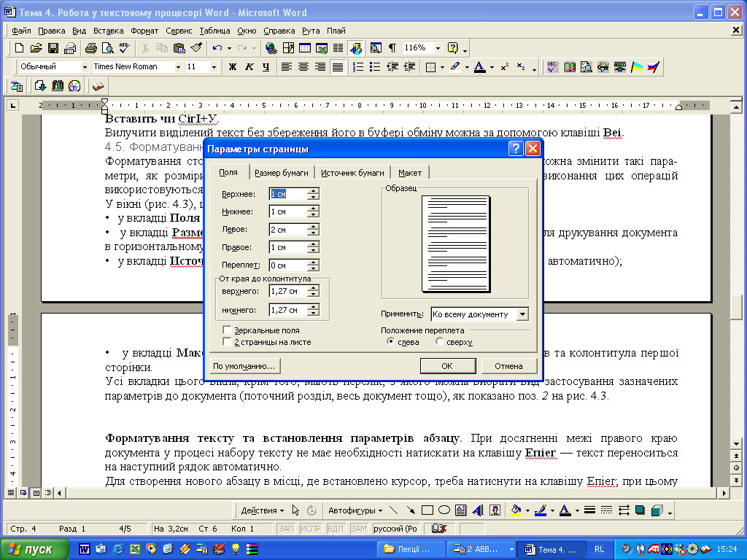Select слева binding position radio
This screenshot has width=747, height=560.
[391, 341]
